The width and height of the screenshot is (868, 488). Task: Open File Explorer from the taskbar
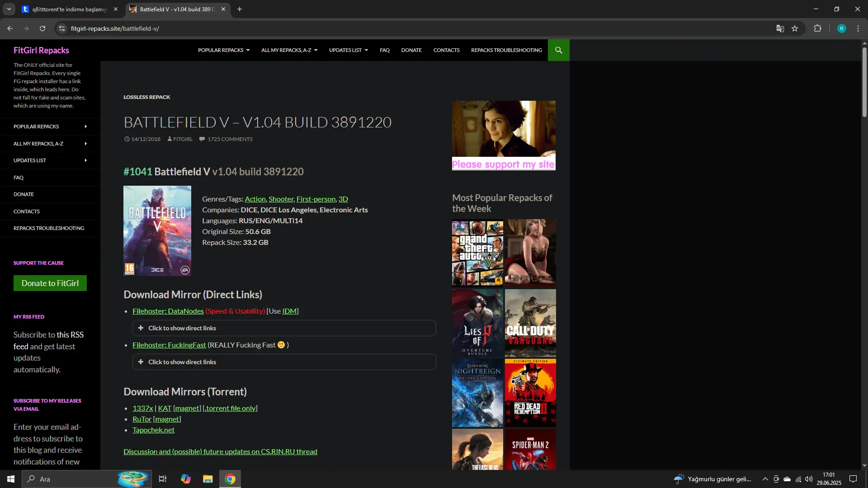click(208, 479)
